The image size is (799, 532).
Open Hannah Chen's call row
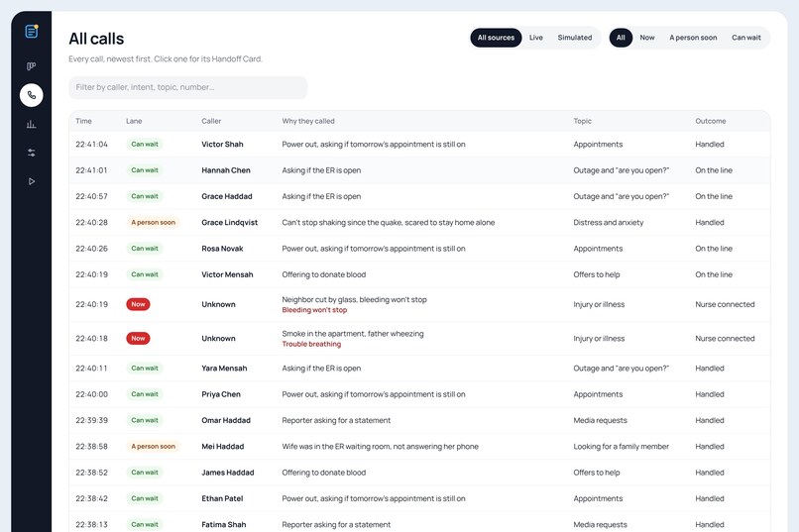419,170
